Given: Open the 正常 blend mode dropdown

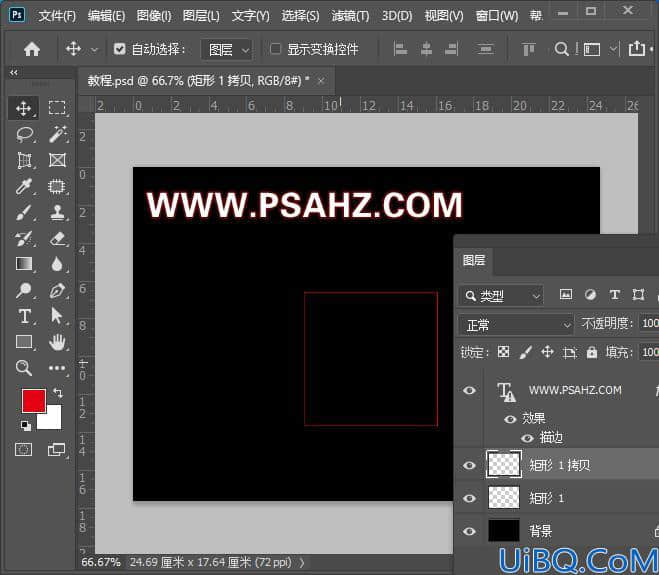Looking at the screenshot, I should [516, 325].
